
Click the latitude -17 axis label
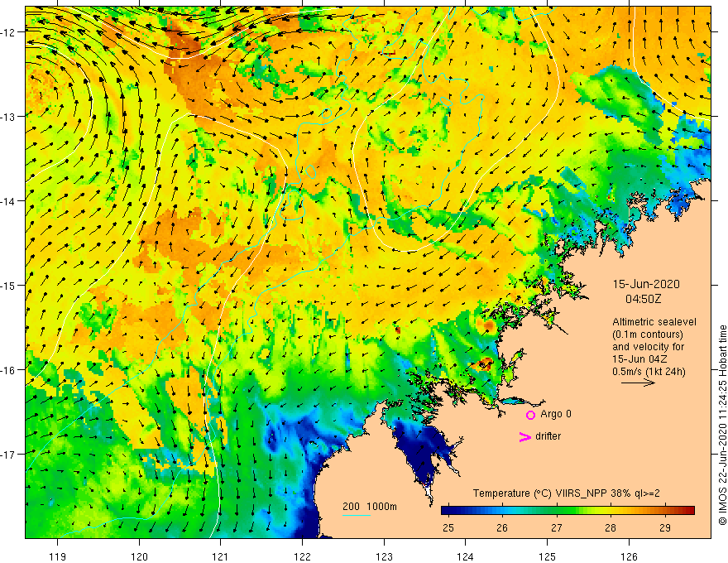pyautogui.click(x=8, y=455)
